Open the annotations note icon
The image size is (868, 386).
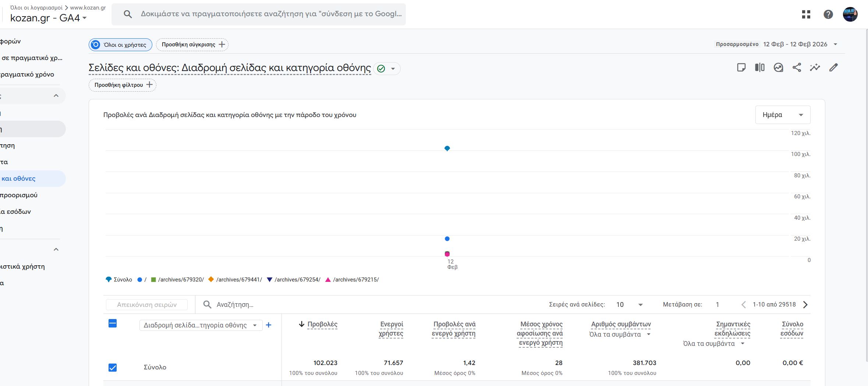(741, 67)
